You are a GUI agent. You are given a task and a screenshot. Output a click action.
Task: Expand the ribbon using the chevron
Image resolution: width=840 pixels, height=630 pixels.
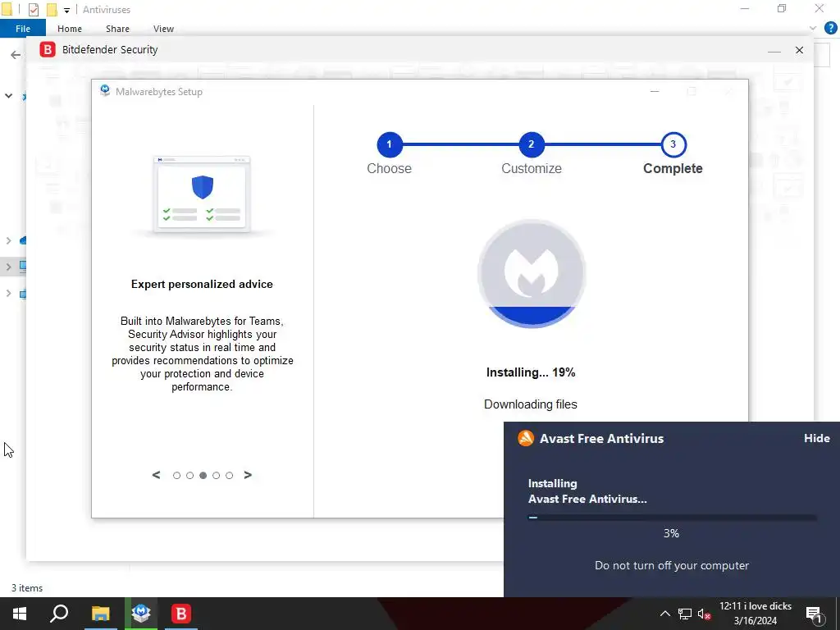813,29
